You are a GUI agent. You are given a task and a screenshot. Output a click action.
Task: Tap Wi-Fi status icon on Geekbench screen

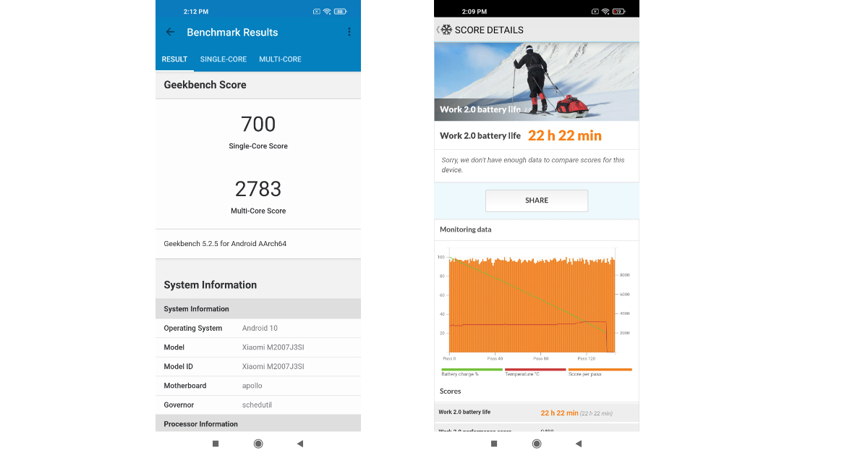327,12
